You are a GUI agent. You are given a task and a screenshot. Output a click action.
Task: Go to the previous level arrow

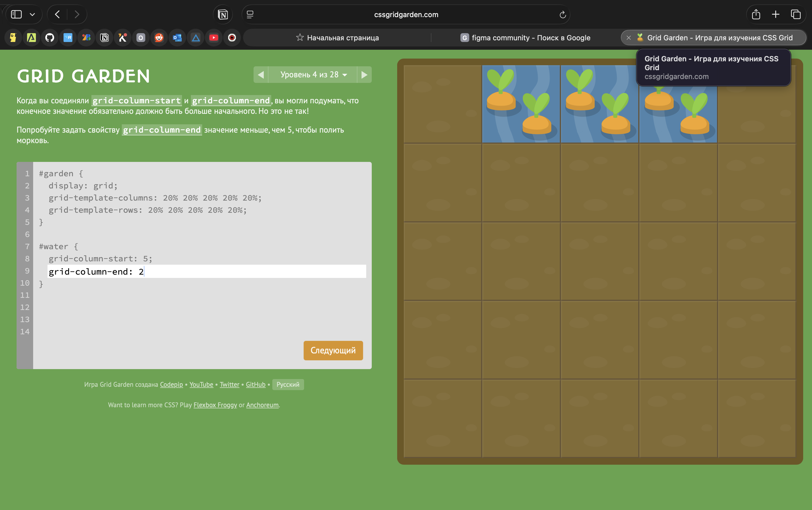(x=261, y=75)
